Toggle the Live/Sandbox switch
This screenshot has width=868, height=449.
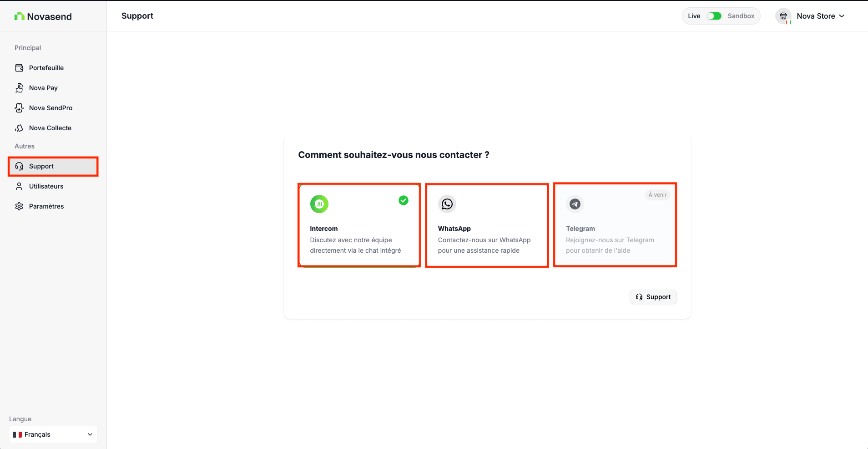click(714, 16)
